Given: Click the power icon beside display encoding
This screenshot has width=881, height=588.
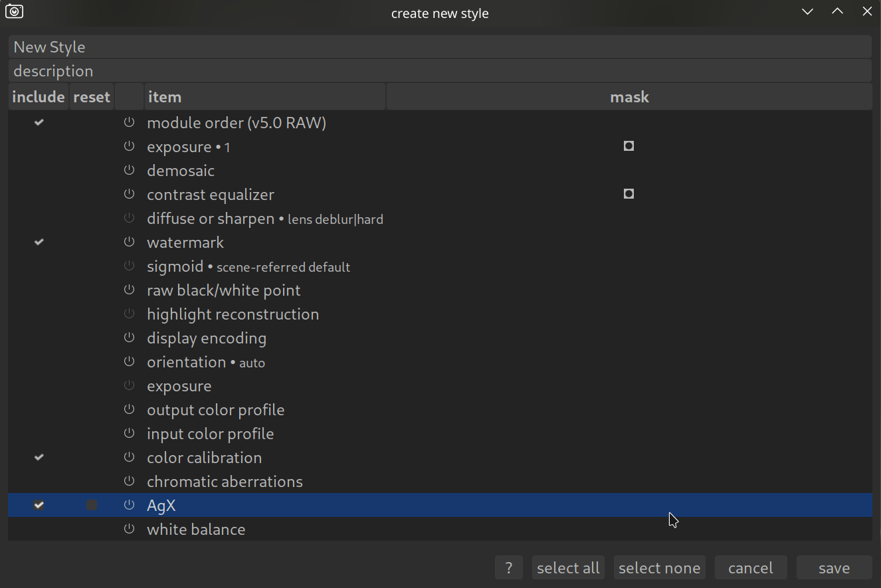Looking at the screenshot, I should click(129, 338).
